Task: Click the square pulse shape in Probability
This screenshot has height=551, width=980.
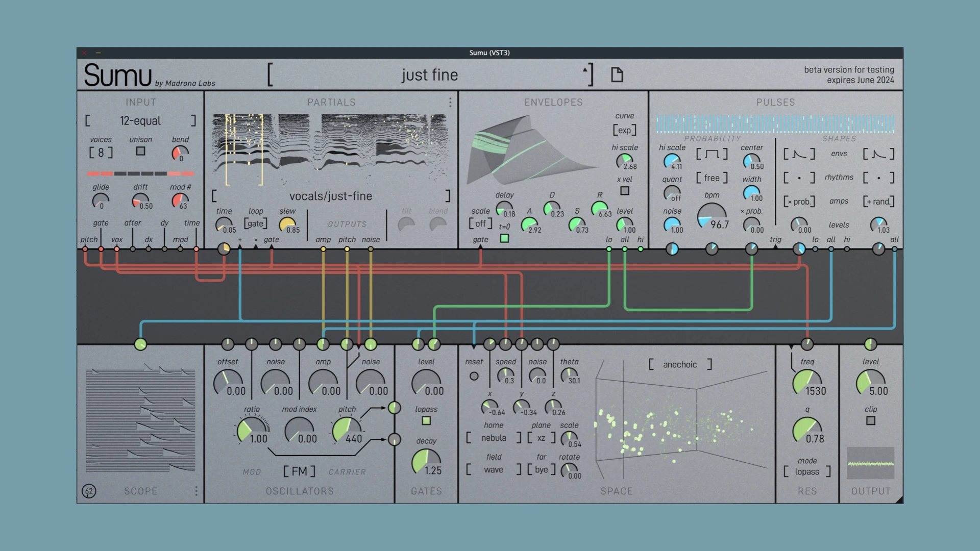Action: (x=712, y=154)
